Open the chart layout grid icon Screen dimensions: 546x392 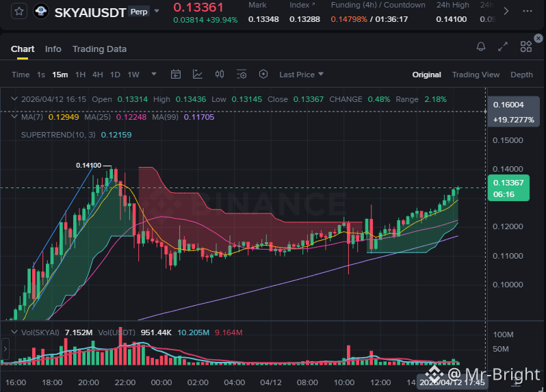click(525, 47)
